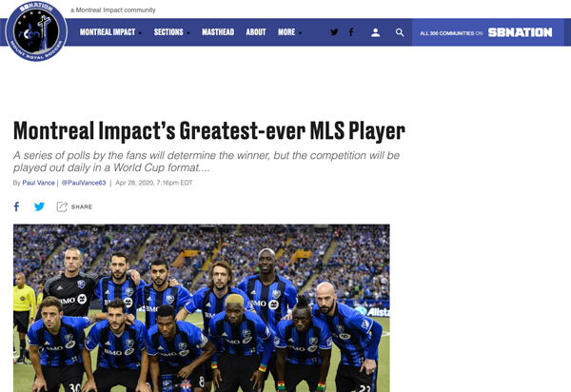This screenshot has width=571, height=392.
Task: Expand the More dropdown menu
Action: click(290, 32)
